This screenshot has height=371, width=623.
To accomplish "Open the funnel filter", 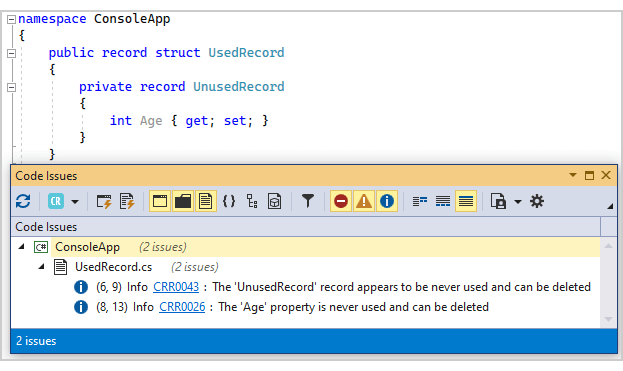I will click(308, 201).
